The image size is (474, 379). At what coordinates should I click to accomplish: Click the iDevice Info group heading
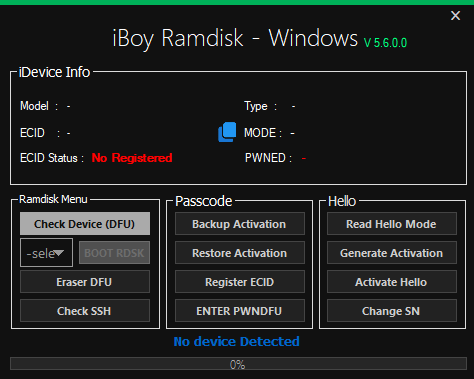pyautogui.click(x=54, y=72)
